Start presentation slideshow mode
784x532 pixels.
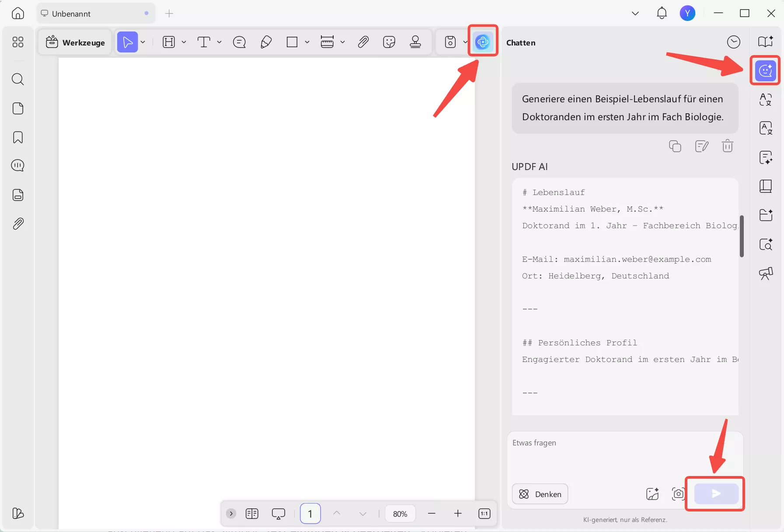(x=279, y=514)
